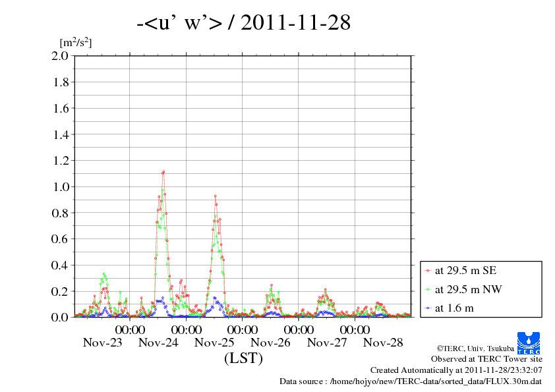Click the y-axis value 1.6

tap(61, 108)
